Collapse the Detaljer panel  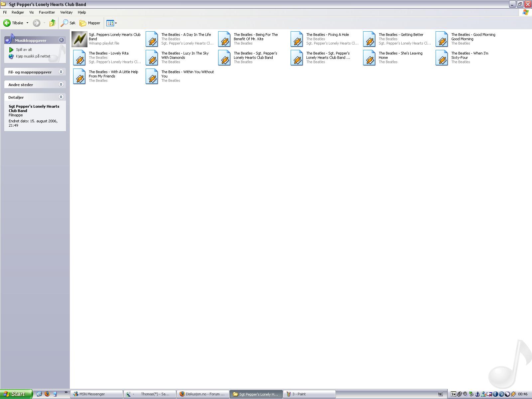pos(61,97)
